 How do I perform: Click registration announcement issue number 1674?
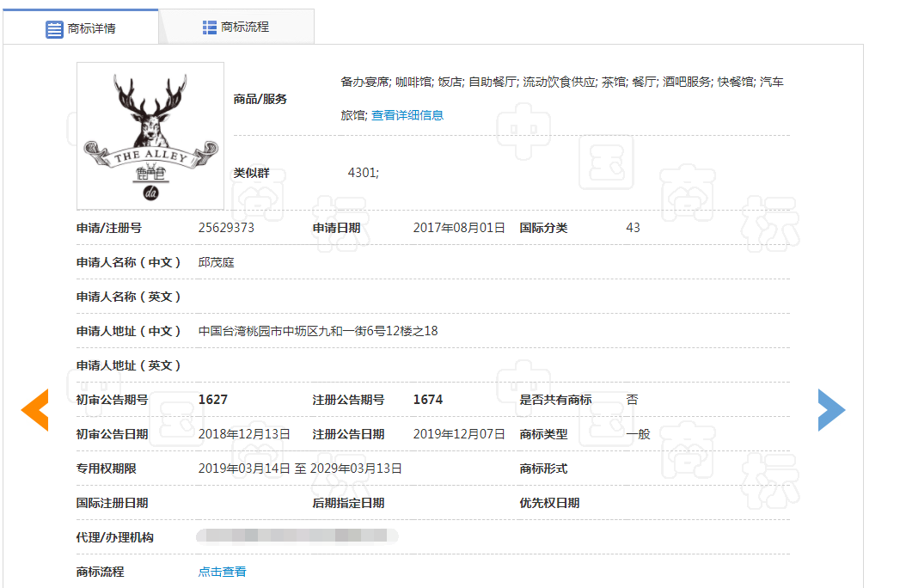427,400
